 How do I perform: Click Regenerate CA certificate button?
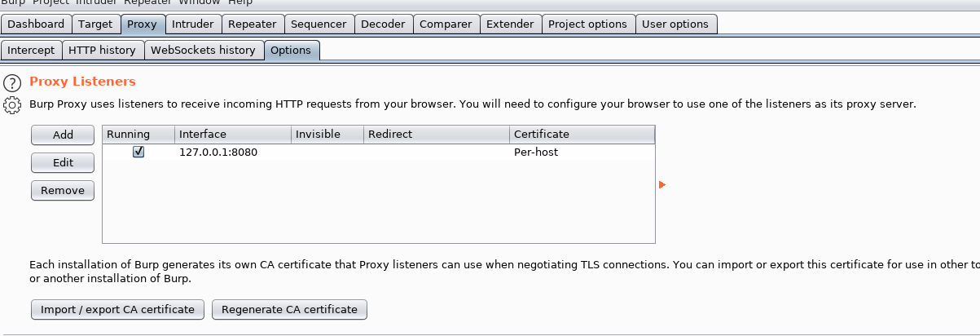[289, 309]
